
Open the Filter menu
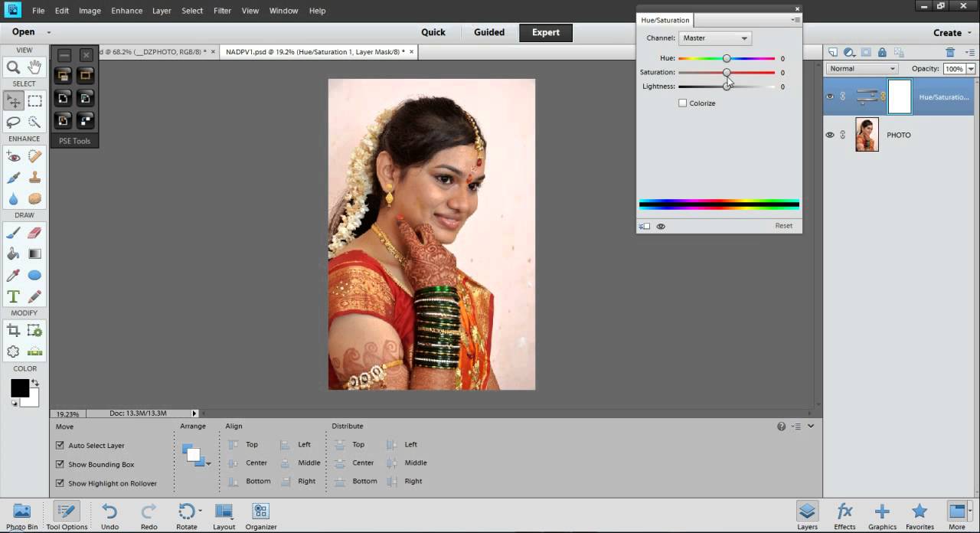(x=222, y=11)
